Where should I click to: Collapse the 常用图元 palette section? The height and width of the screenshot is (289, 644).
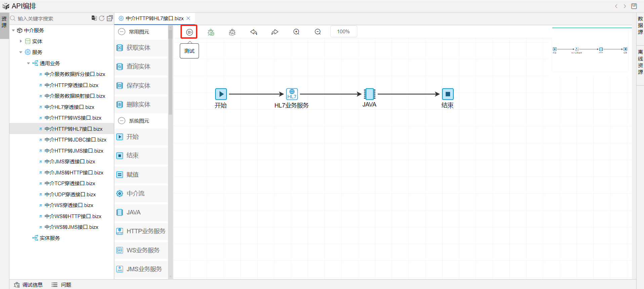[122, 32]
